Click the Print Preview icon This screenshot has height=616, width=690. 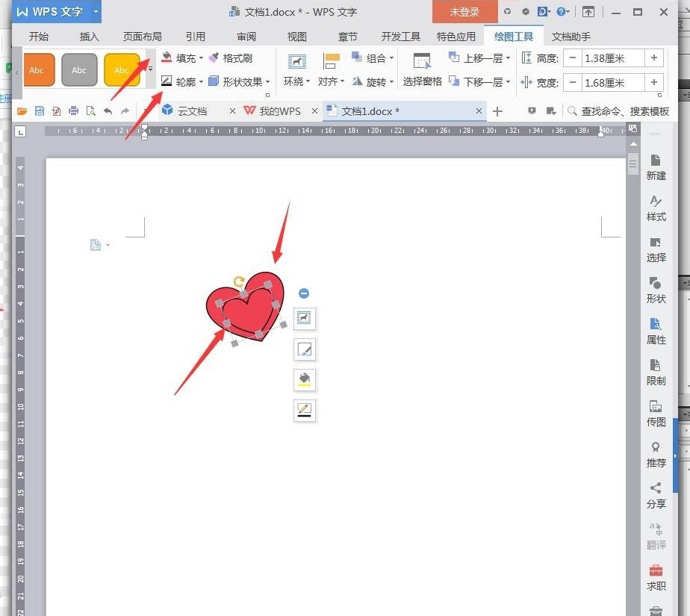tap(90, 111)
